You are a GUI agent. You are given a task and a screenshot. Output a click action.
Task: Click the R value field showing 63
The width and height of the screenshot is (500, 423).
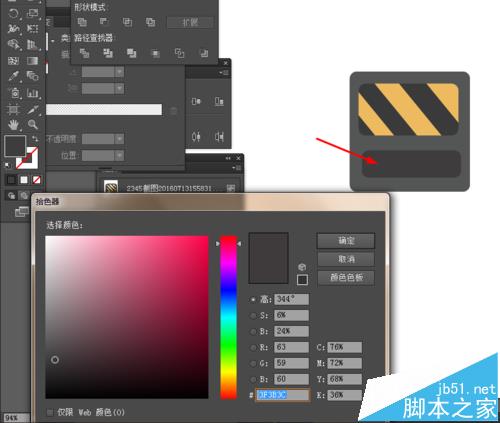(x=291, y=347)
